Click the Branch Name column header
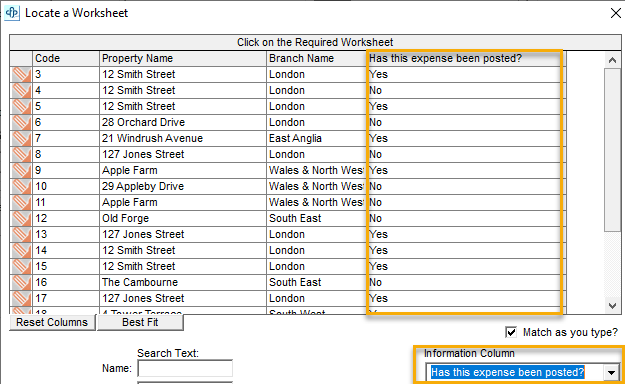The image size is (625, 384). click(x=316, y=59)
